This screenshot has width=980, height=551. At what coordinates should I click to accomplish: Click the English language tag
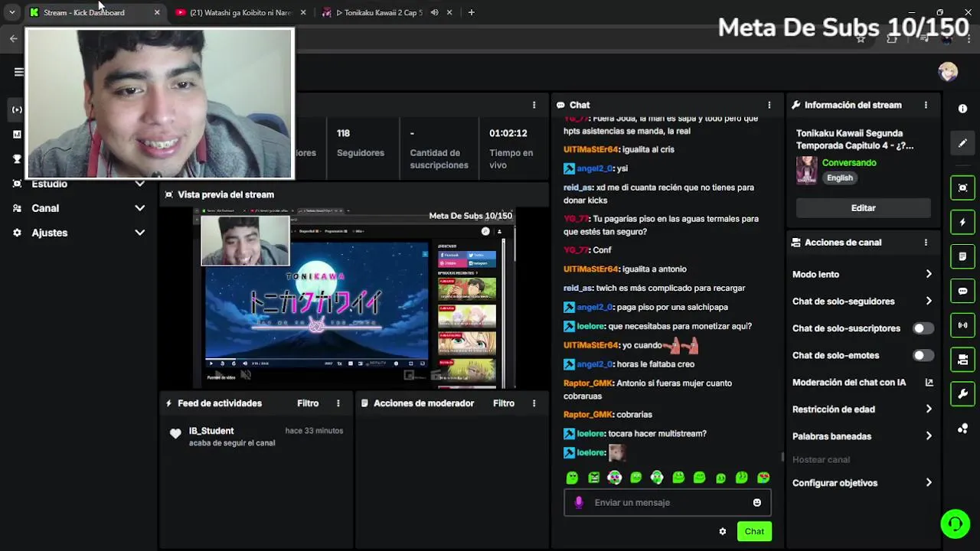(839, 178)
